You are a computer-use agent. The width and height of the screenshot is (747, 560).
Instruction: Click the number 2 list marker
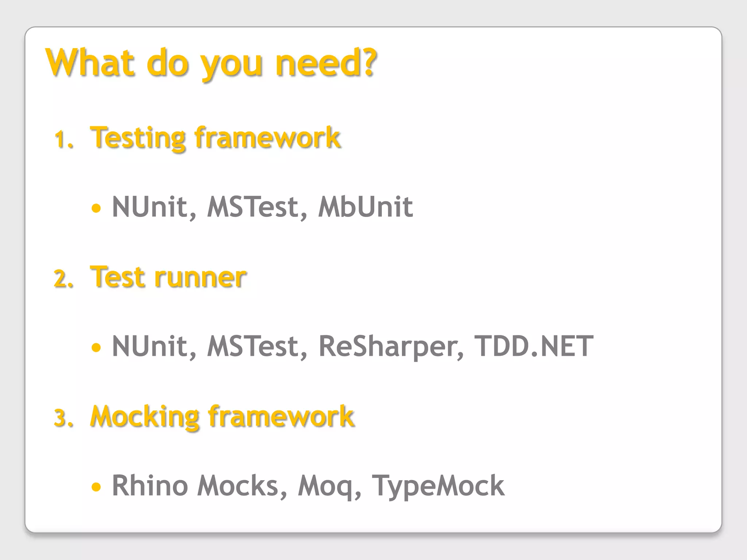coord(63,279)
